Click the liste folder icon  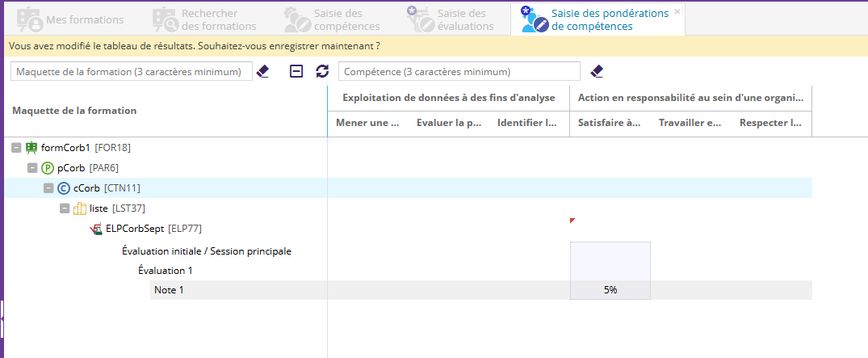pos(80,208)
